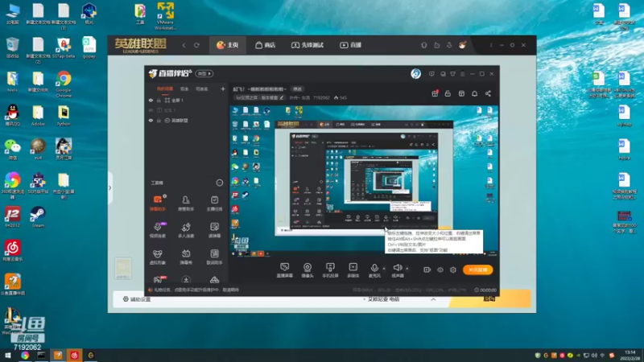Open the League client 商店 tab
The width and height of the screenshot is (644, 362).
click(x=266, y=45)
